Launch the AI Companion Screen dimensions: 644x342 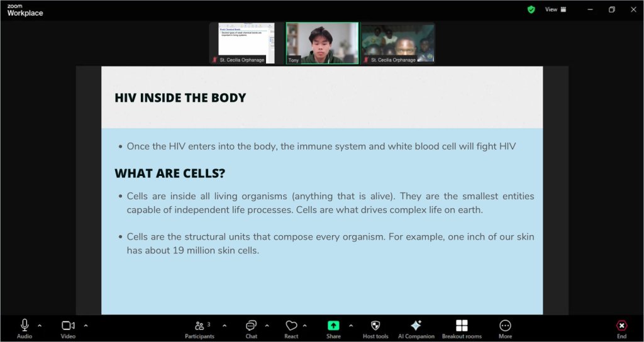point(416,329)
